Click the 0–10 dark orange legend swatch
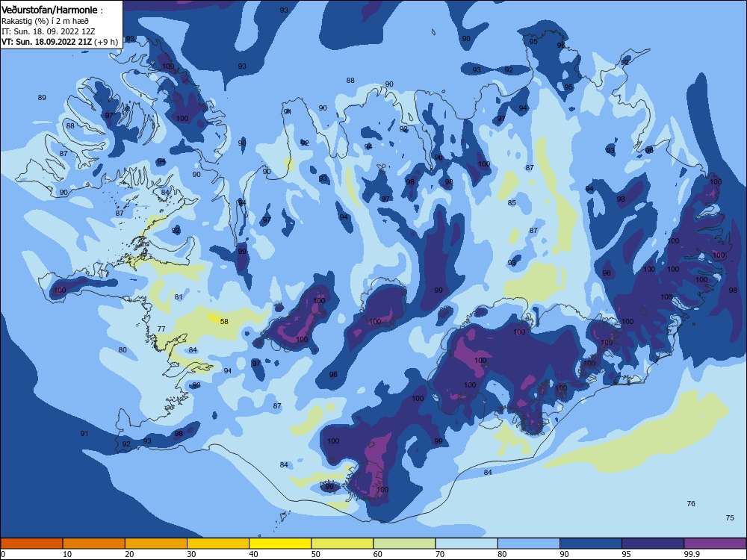The height and width of the screenshot is (560, 747). 31,544
